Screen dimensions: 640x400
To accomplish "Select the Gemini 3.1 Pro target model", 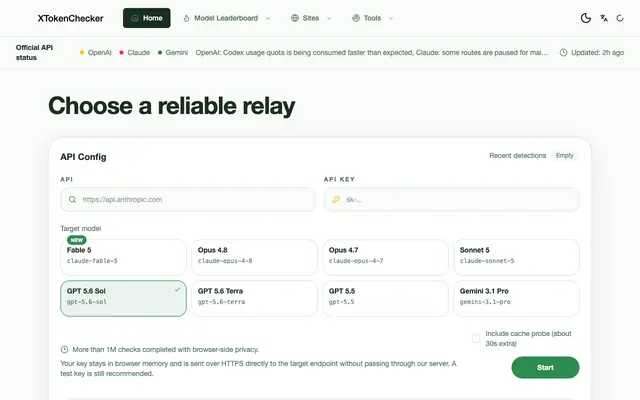I will pos(516,298).
